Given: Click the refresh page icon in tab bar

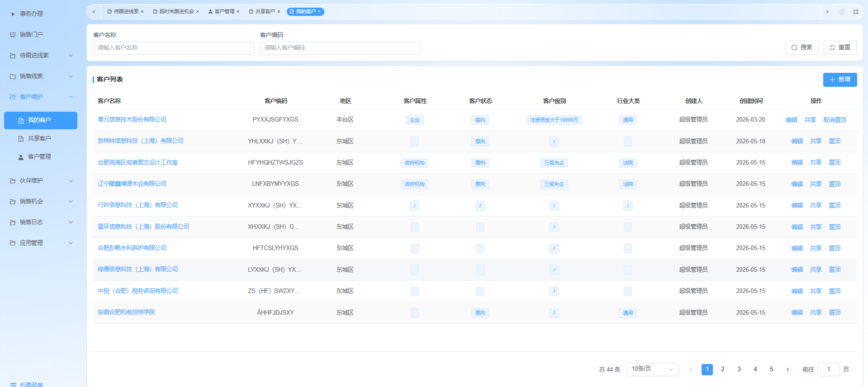Looking at the screenshot, I should (x=842, y=12).
